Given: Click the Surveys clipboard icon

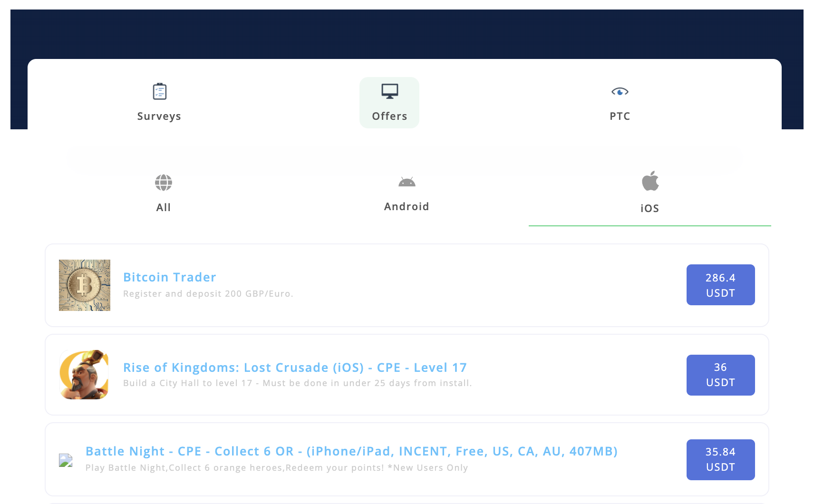Looking at the screenshot, I should click(159, 91).
